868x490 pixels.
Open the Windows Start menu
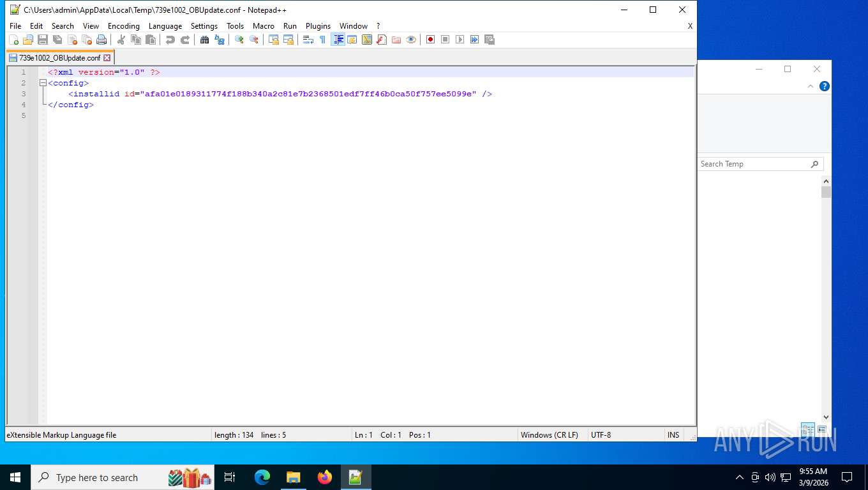tap(15, 477)
